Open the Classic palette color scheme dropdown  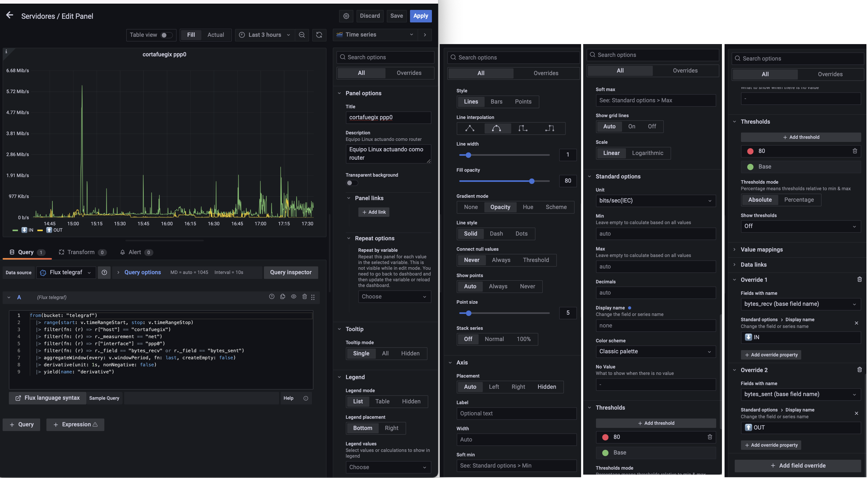pos(655,352)
